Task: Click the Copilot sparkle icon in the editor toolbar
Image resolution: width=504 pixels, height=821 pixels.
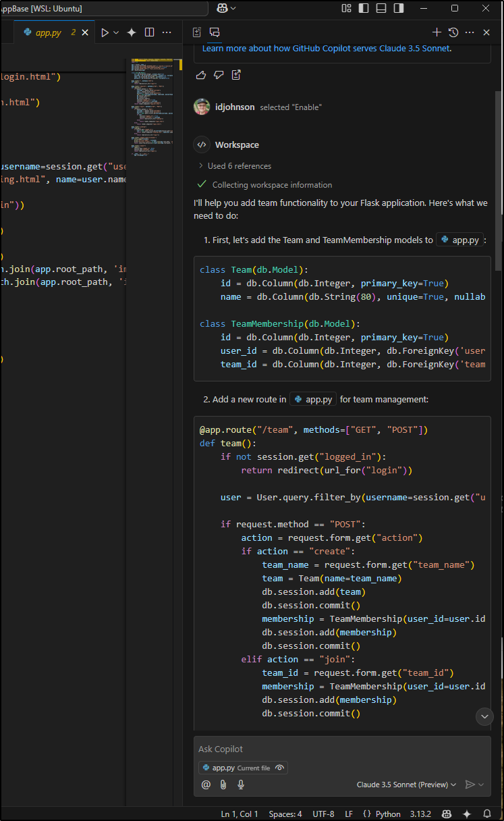Action: [x=132, y=32]
